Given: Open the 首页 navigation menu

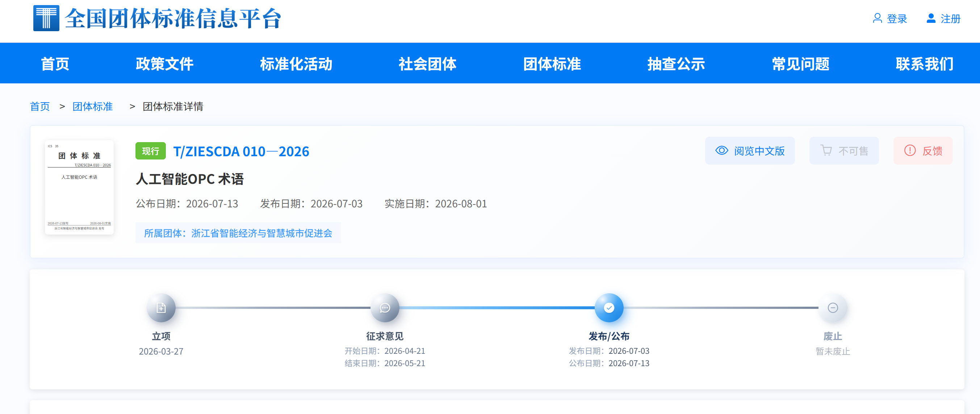Looking at the screenshot, I should (55, 63).
